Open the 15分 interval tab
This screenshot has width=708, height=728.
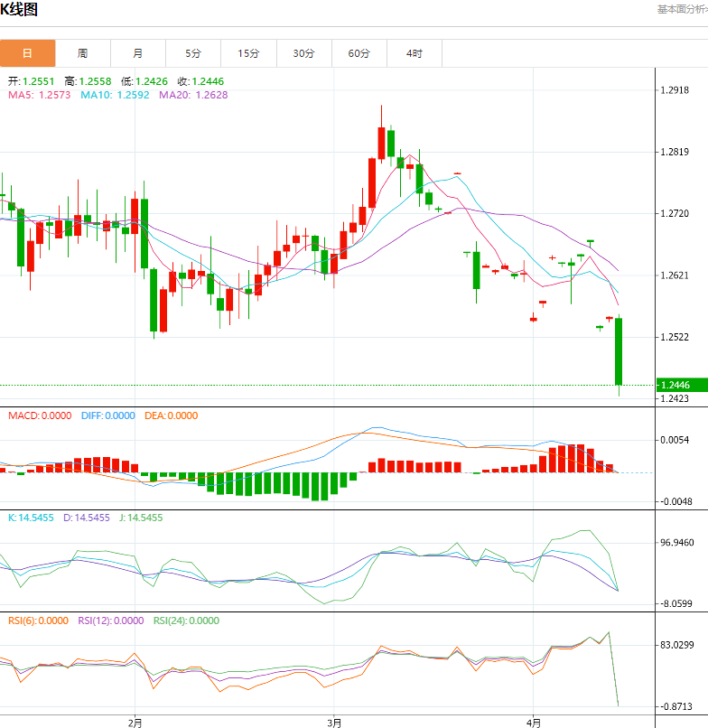(x=248, y=53)
